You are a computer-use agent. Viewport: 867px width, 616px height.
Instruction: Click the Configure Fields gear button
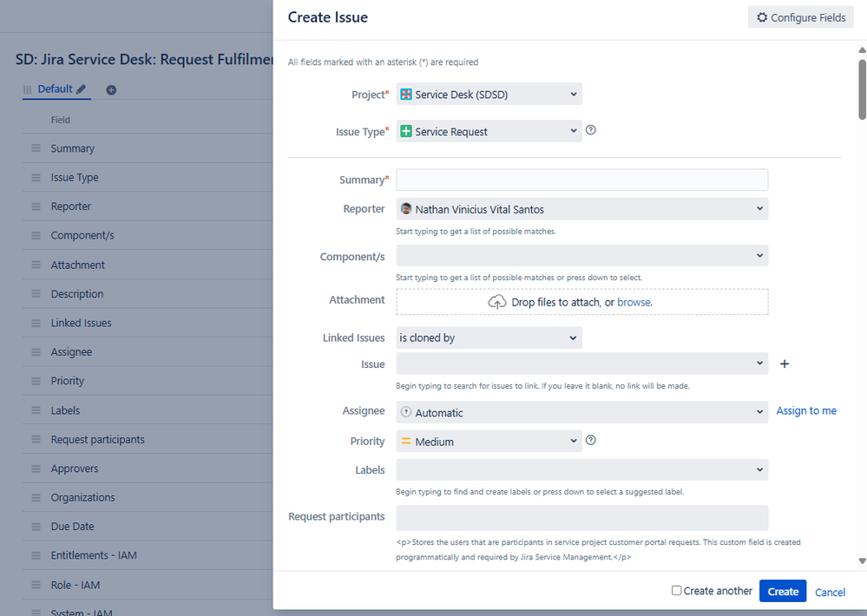click(800, 17)
